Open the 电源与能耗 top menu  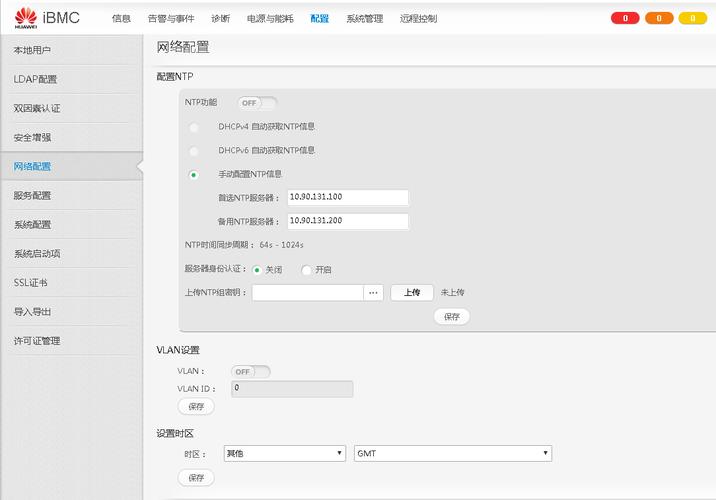click(270, 18)
